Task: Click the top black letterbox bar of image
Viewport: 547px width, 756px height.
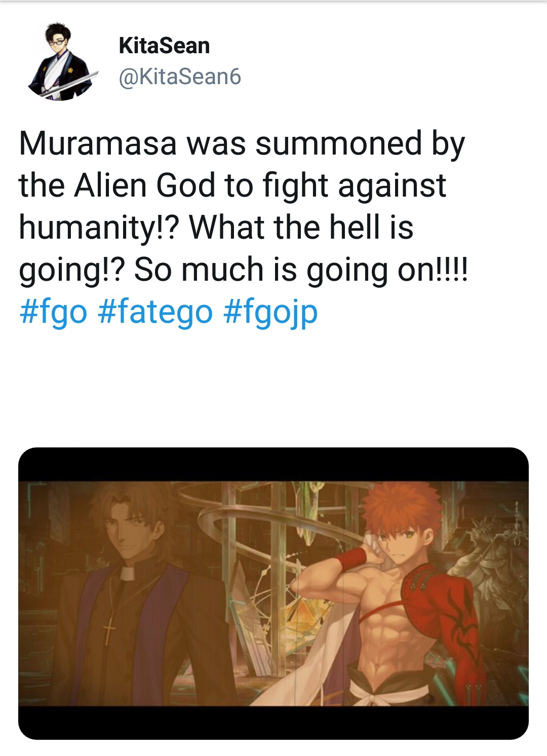Action: [273, 465]
